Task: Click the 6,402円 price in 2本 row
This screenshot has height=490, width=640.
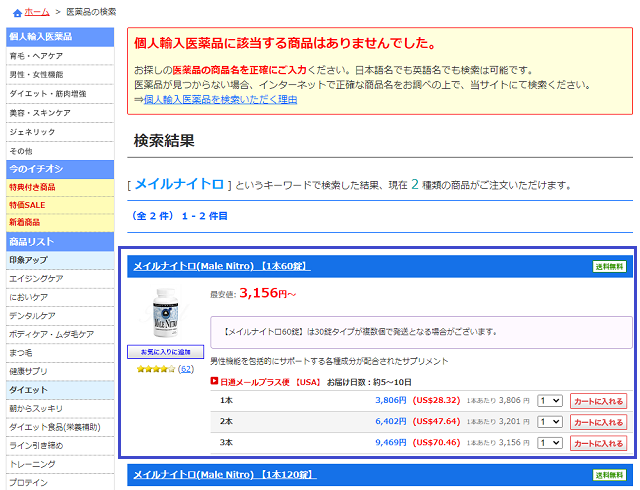Action: point(391,421)
